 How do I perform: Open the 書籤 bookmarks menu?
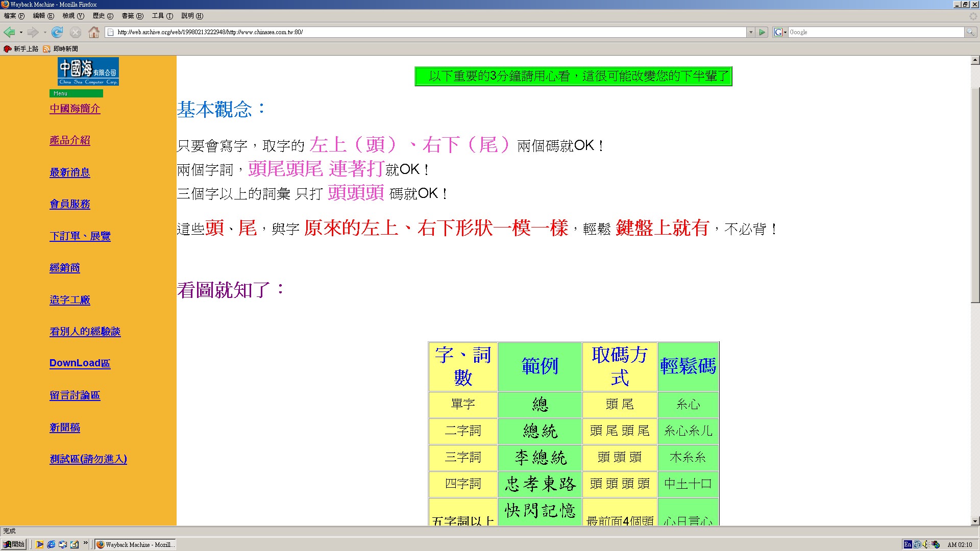tap(132, 16)
